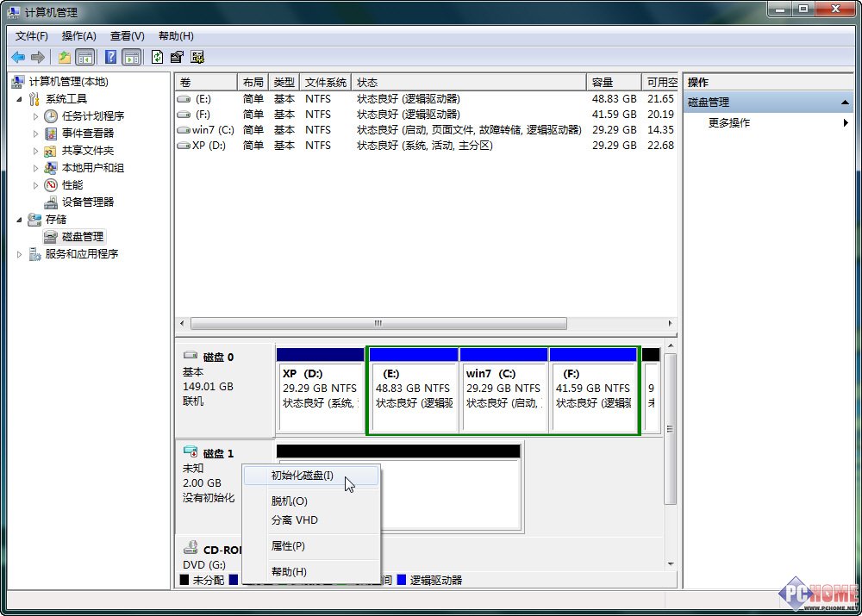Expand the 事件查看器 node arrow

click(x=35, y=134)
